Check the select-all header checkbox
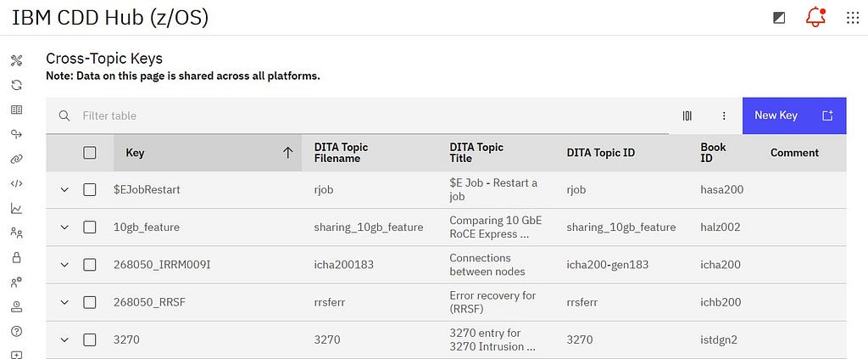Screen dimensions: 868x359 coord(90,153)
